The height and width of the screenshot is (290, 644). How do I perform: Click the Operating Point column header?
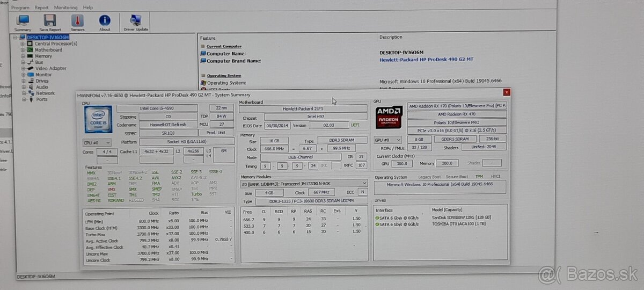(x=100, y=213)
